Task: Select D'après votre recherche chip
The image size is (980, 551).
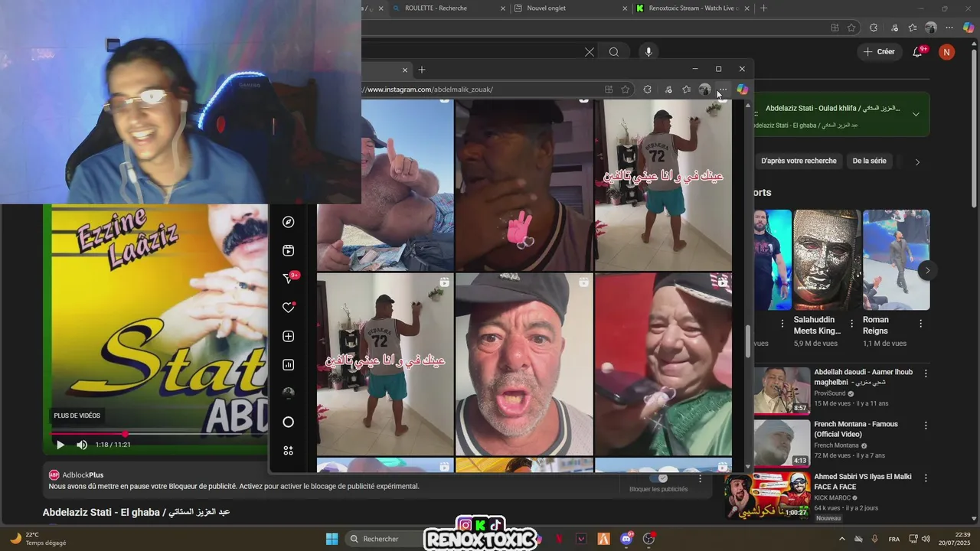Action: click(799, 161)
